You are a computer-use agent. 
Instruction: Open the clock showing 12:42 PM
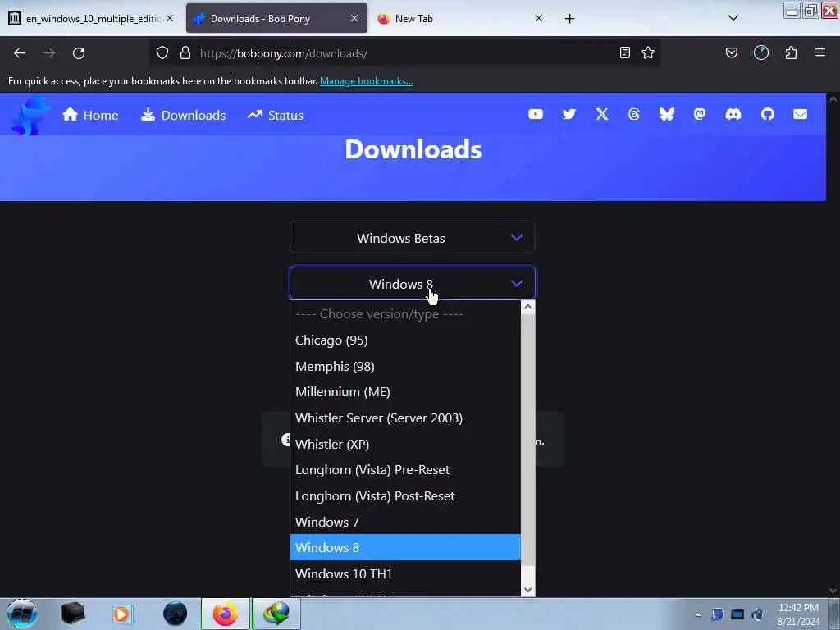pyautogui.click(x=798, y=614)
